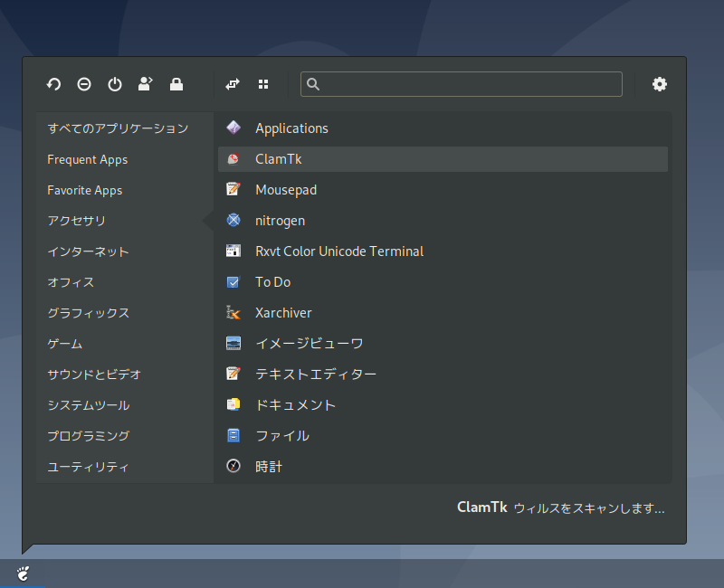Click the nitrogen app icon
Image resolution: width=724 pixels, height=588 pixels.
(233, 220)
